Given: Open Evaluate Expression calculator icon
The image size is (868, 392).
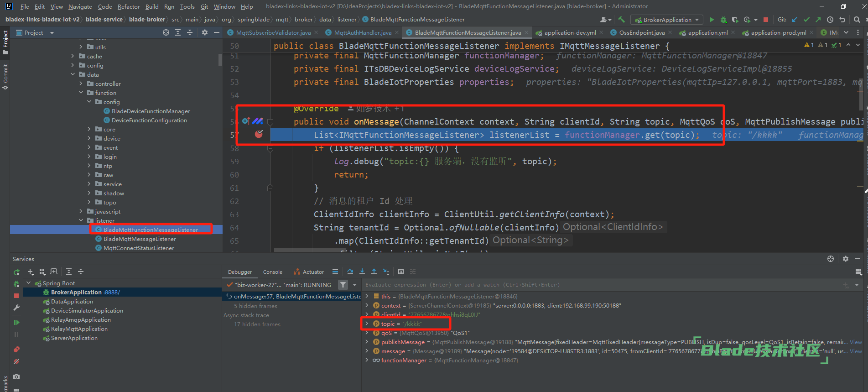Looking at the screenshot, I should 401,272.
